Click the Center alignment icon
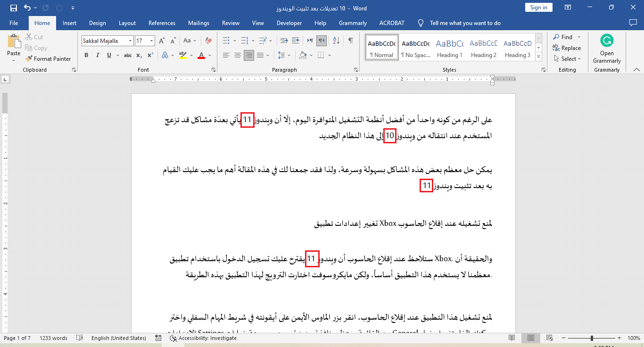This screenshot has height=347, width=644. click(238, 56)
